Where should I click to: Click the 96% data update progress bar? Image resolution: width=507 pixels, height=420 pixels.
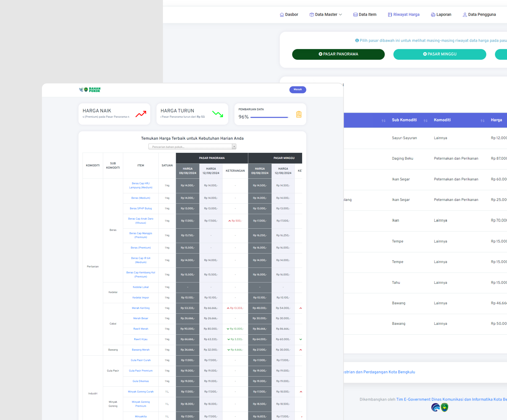[x=270, y=117]
